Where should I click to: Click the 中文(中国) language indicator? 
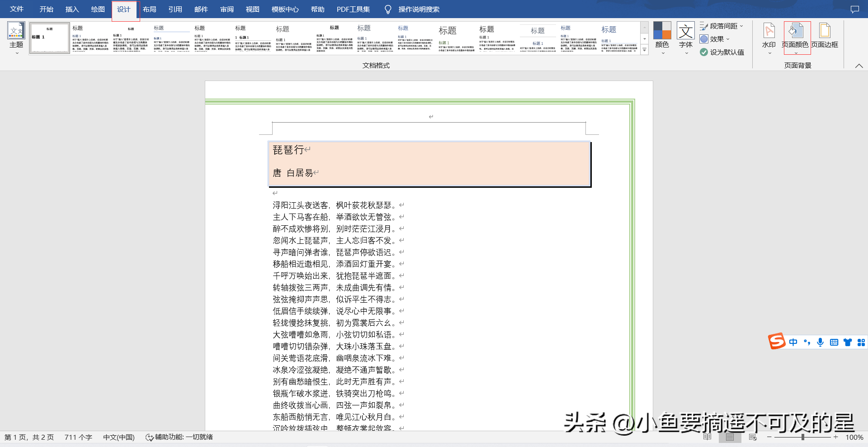coord(119,437)
